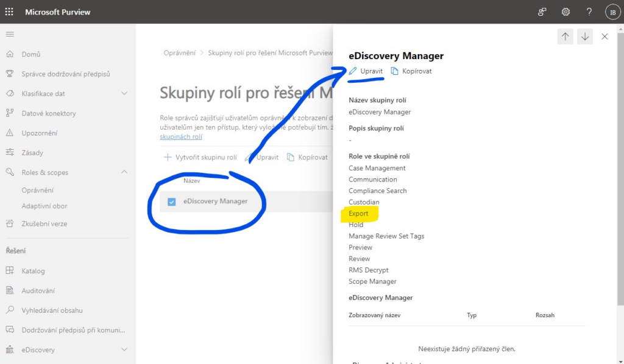Open the IB account avatar
The width and height of the screenshot is (624, 364).
(x=613, y=12)
